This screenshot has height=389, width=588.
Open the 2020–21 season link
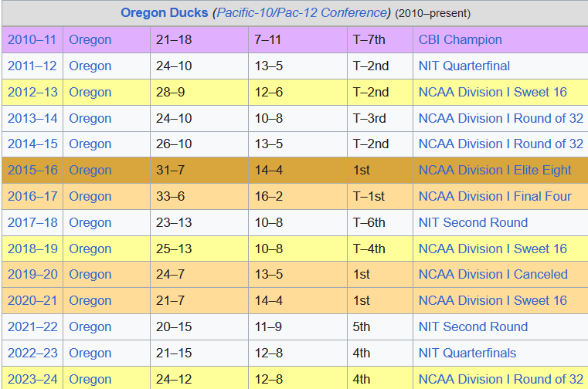pyautogui.click(x=32, y=300)
